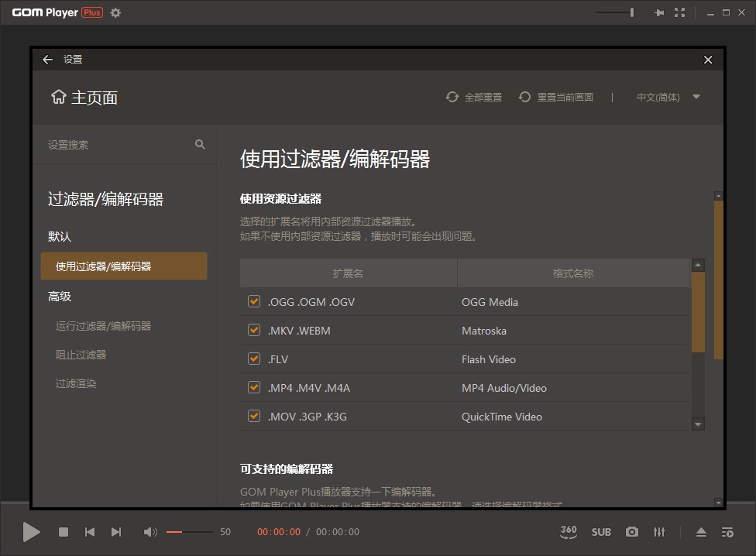Toggle the .MKV .WEBM Matroska checkbox

254,331
